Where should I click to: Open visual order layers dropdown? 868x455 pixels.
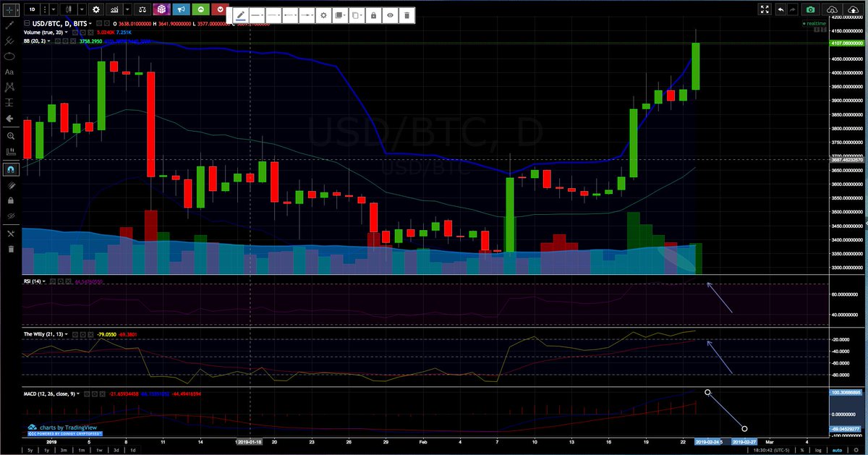click(x=340, y=16)
